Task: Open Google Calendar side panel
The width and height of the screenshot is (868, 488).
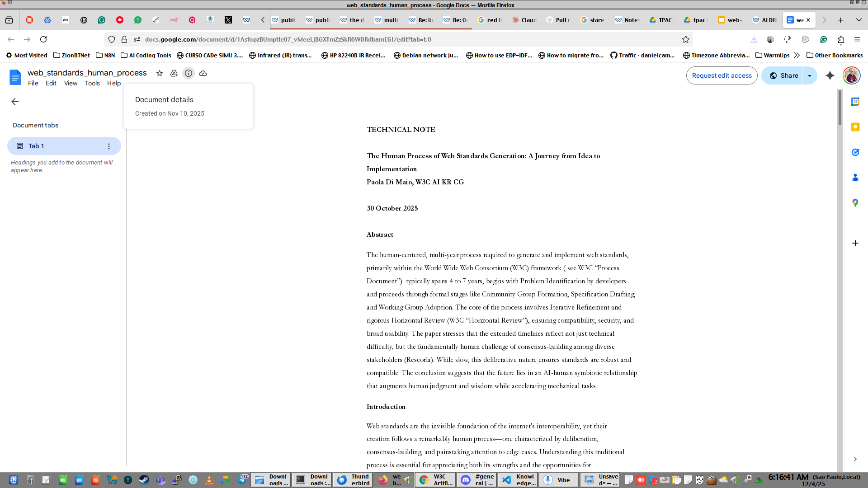Action: click(855, 102)
